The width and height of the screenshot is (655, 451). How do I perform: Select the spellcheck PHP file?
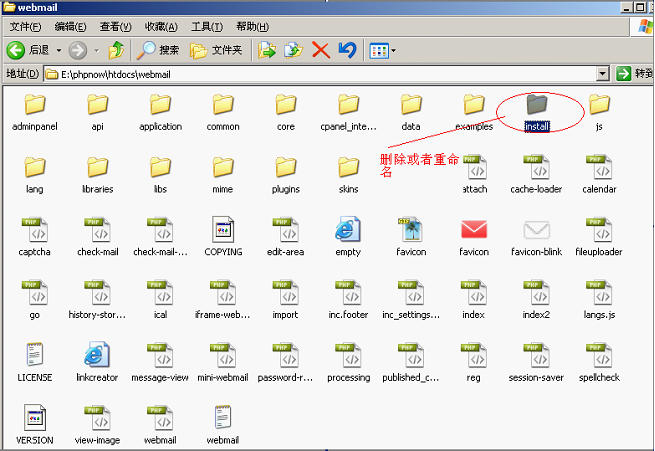click(x=599, y=362)
